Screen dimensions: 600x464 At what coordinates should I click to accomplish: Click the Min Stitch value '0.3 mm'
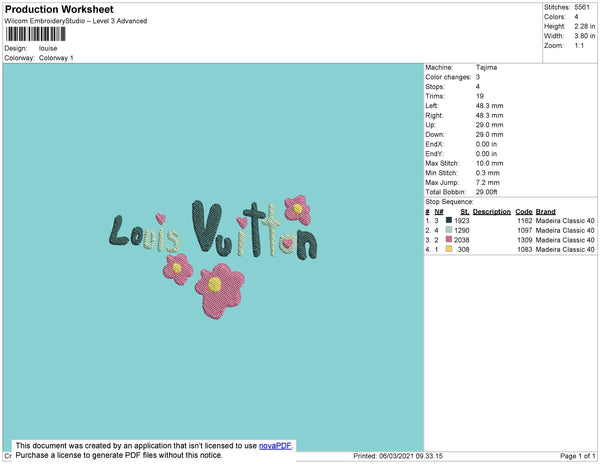(488, 173)
